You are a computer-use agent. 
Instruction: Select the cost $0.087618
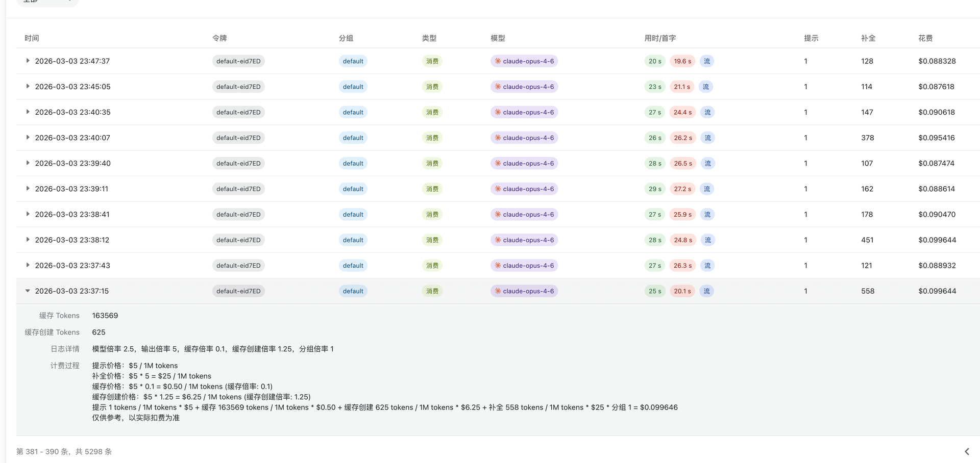936,87
